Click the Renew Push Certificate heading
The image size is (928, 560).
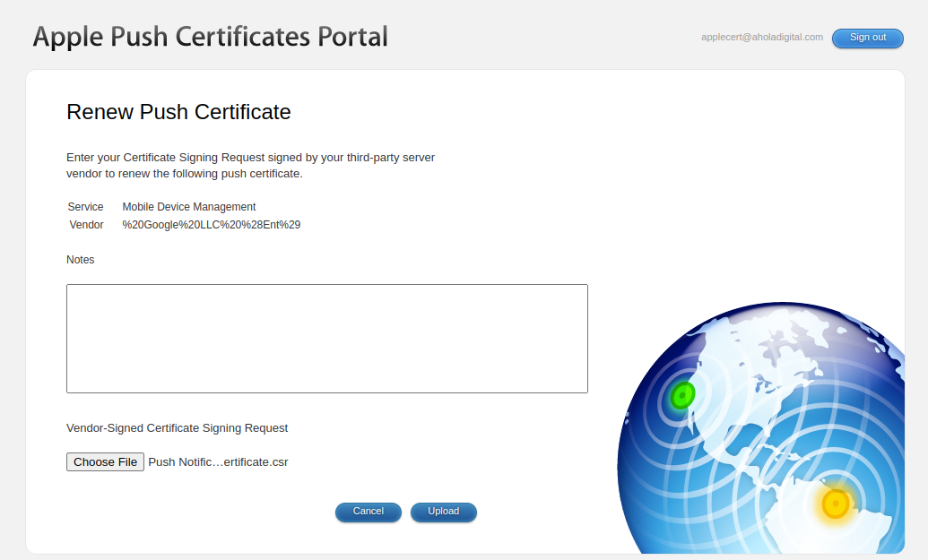click(x=178, y=112)
